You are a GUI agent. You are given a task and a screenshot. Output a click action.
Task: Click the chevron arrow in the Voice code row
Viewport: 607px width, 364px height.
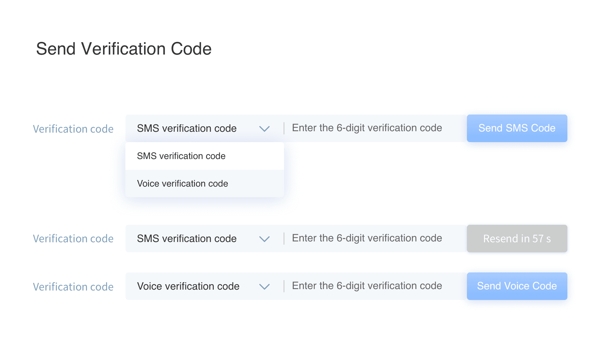264,286
